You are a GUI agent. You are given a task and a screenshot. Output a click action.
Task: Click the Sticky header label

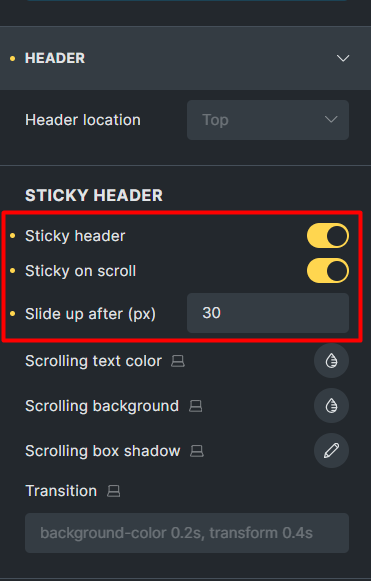[75, 236]
